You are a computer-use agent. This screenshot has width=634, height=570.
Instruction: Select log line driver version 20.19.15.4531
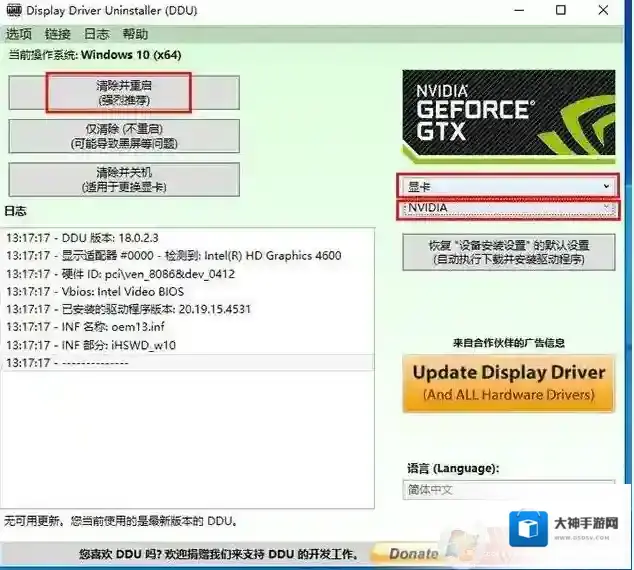[x=188, y=309]
